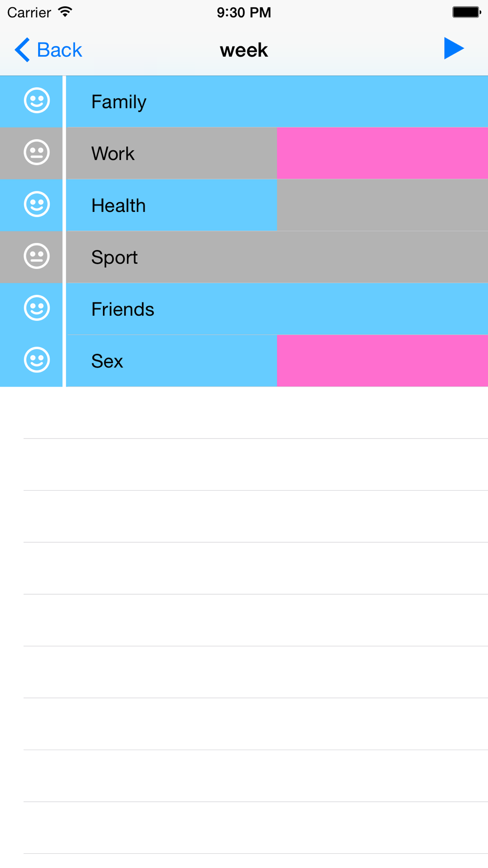The height and width of the screenshot is (868, 488).
Task: Select the Family row label
Action: 119,102
